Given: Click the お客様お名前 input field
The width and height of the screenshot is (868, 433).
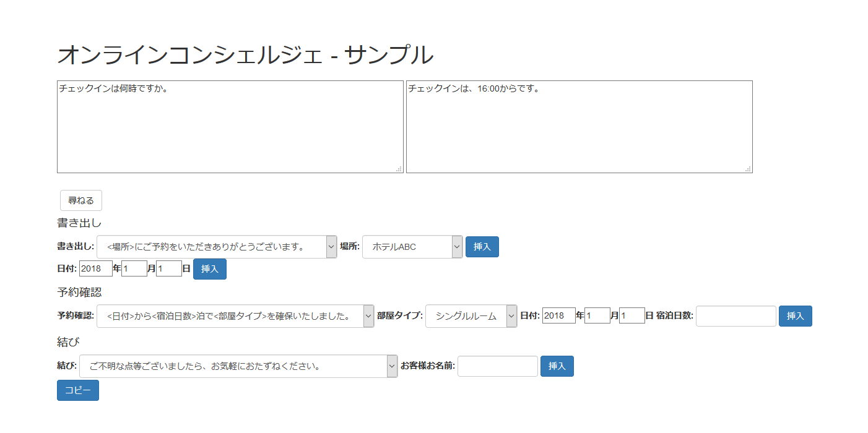Looking at the screenshot, I should 498,366.
